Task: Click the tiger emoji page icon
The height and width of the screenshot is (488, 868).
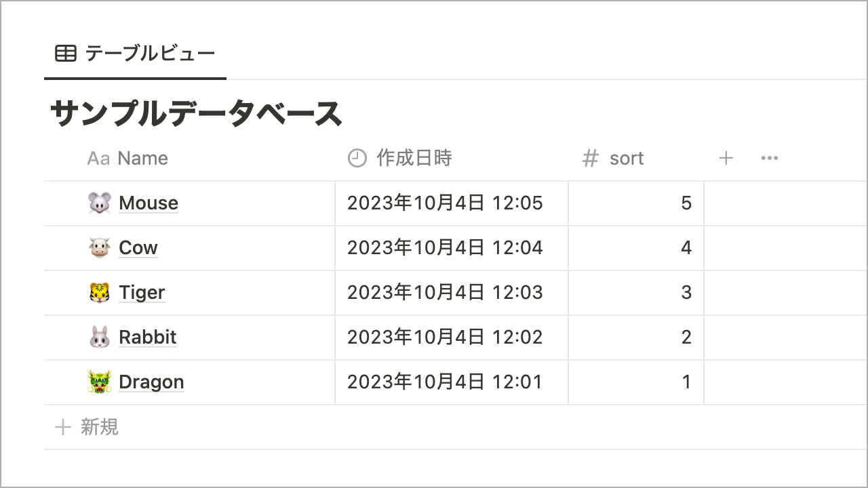Action: (99, 293)
